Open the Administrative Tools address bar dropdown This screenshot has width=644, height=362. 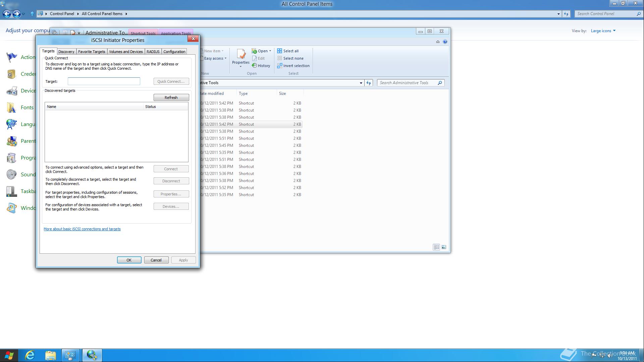(361, 83)
